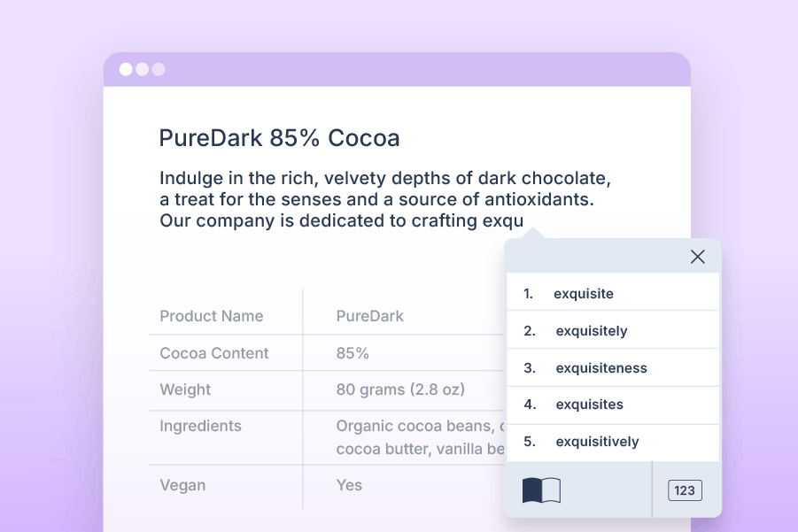Image resolution: width=798 pixels, height=532 pixels.
Task: Choose the suggestion "exquisitely"
Action: pyautogui.click(x=591, y=331)
